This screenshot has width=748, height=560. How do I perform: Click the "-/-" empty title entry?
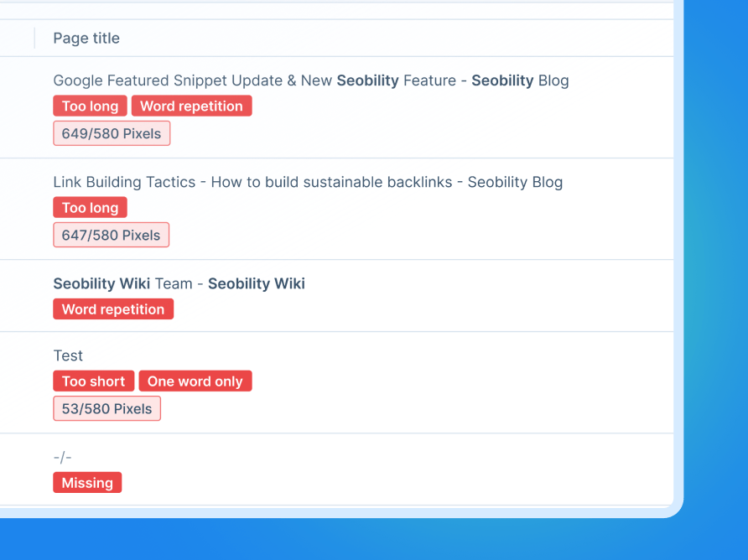pyautogui.click(x=63, y=457)
